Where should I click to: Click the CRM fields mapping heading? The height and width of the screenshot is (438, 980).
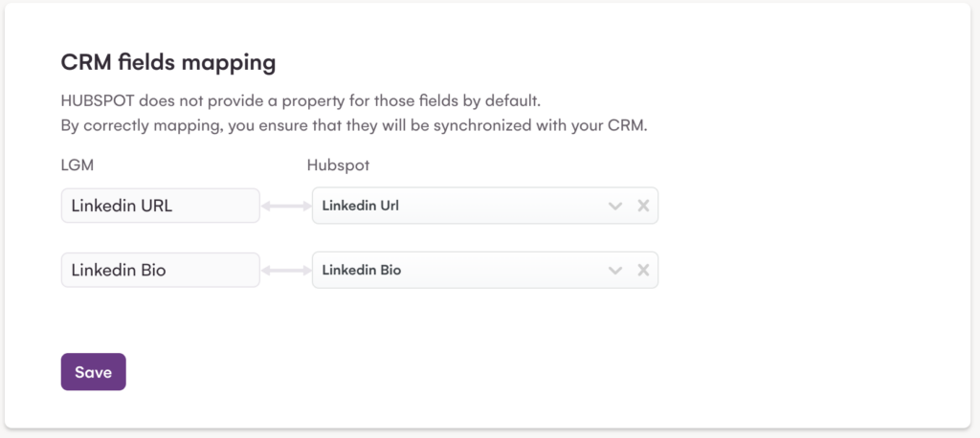click(168, 63)
